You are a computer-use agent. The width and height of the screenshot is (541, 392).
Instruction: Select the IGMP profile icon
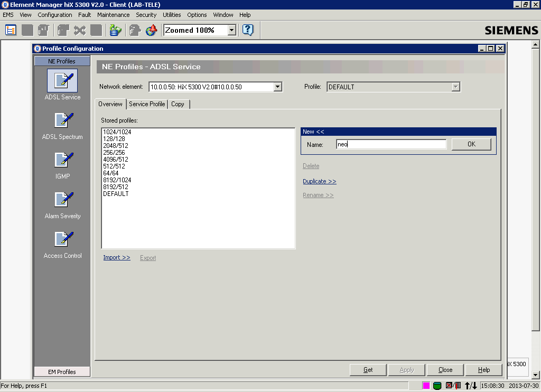(63, 160)
